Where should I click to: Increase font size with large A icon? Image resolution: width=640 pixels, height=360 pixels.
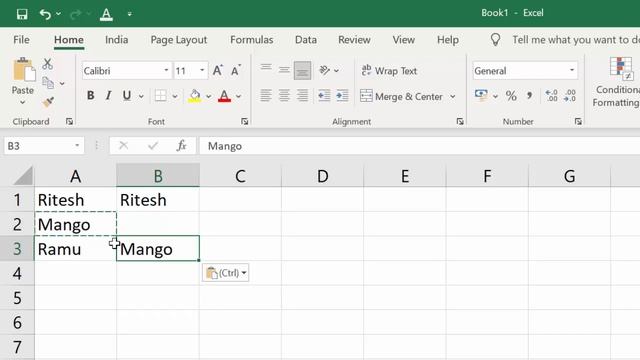tap(218, 71)
